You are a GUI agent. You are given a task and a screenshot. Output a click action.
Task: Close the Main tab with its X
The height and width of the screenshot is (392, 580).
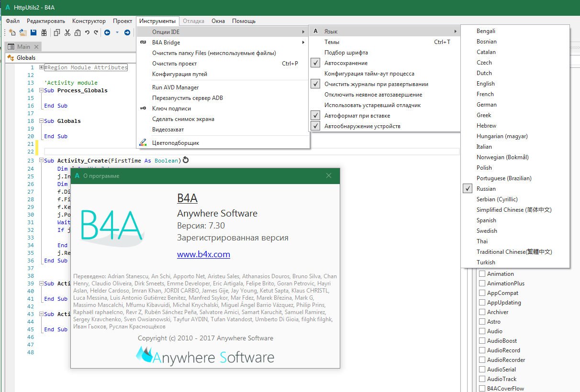36,47
